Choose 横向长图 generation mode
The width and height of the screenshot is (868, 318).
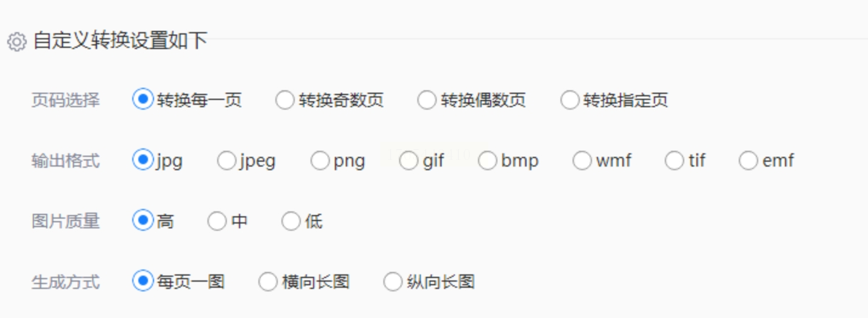[x=268, y=282]
